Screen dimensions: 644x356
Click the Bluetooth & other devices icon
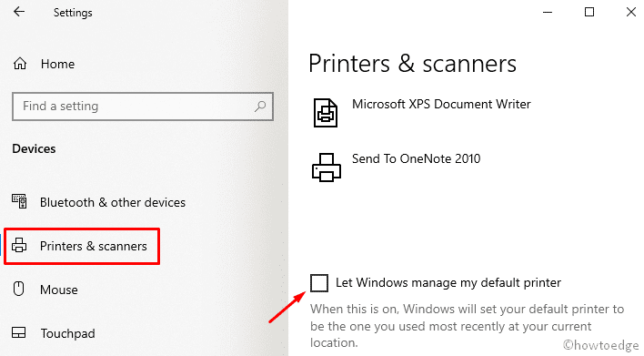pos(19,201)
